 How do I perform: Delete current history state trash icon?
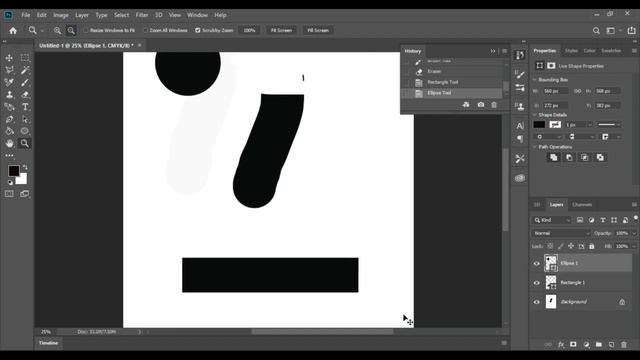point(494,105)
